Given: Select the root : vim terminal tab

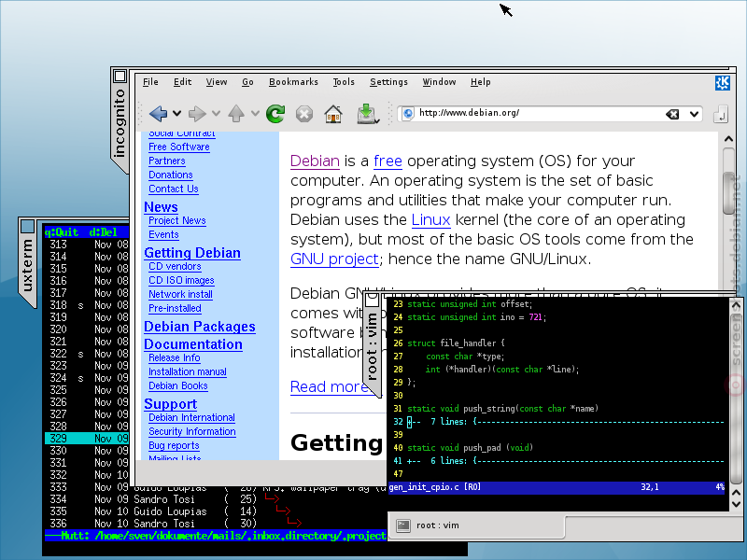Looking at the screenshot, I should coord(476,525).
